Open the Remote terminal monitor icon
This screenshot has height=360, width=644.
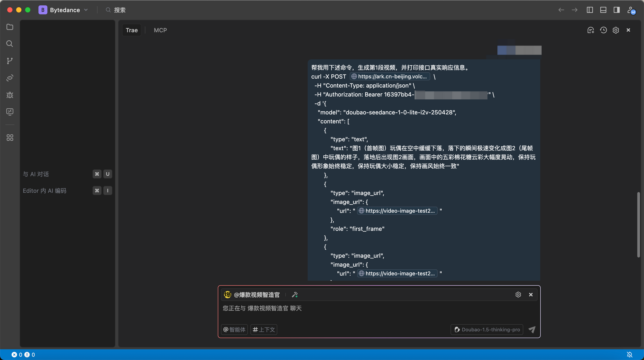10,112
